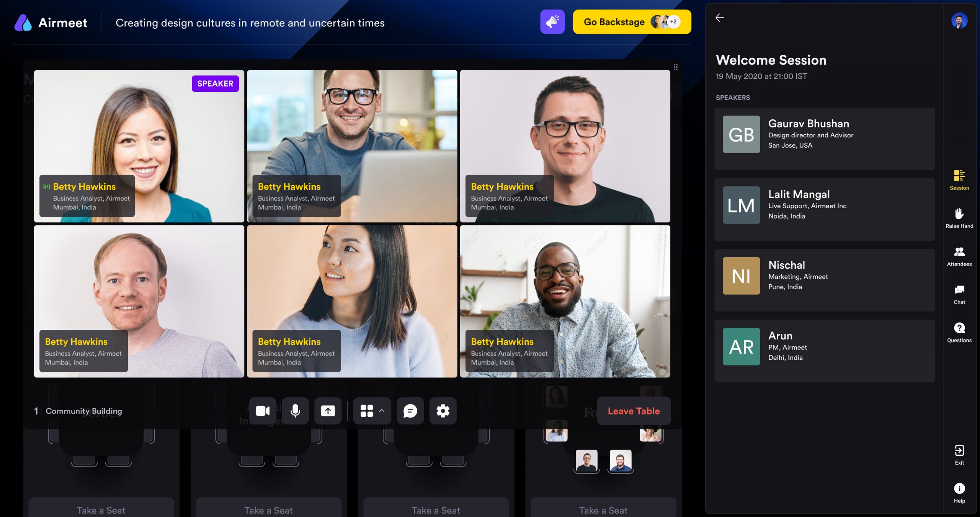Click the back arrow in session panel
This screenshot has width=980, height=517.
tap(720, 18)
